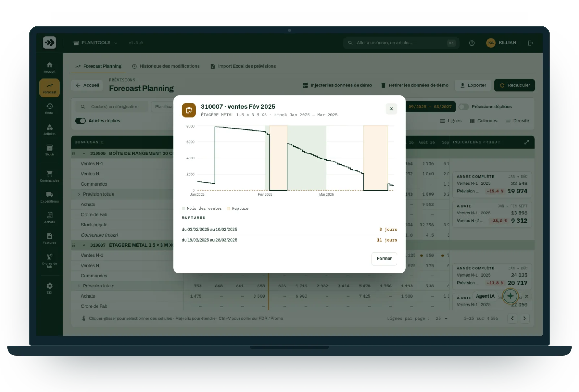Open EDI gear icon in sidebar
This screenshot has width=579, height=392.
50,286
